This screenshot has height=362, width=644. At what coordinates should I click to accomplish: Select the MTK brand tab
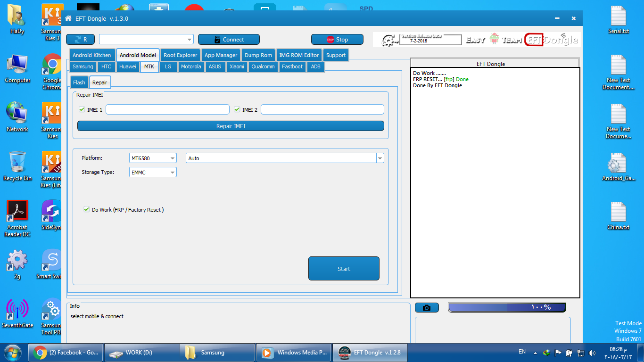click(x=149, y=66)
